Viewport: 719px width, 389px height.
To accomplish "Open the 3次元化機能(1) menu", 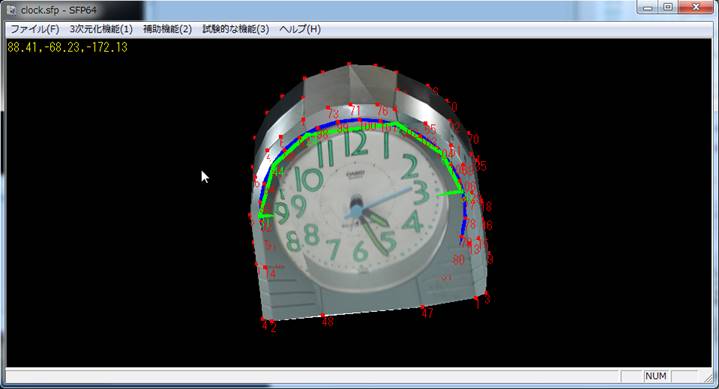I will tap(101, 29).
